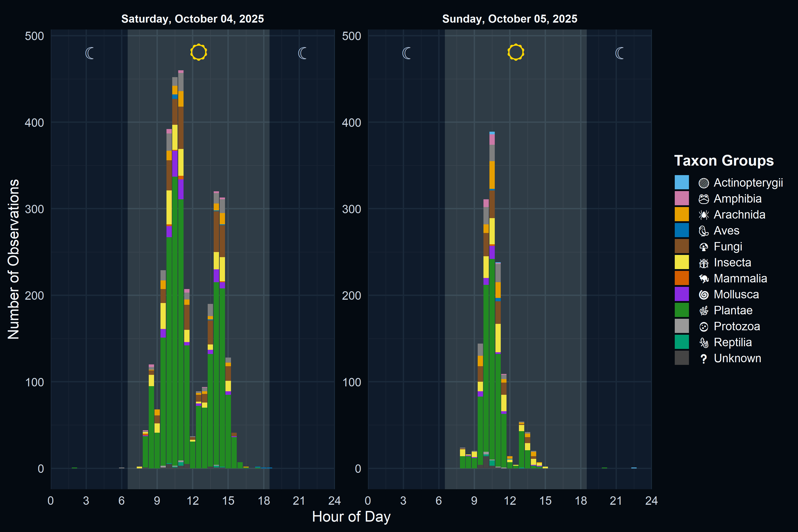
Task: Click the Amphibia frog icon in legend
Action: pyautogui.click(x=704, y=199)
